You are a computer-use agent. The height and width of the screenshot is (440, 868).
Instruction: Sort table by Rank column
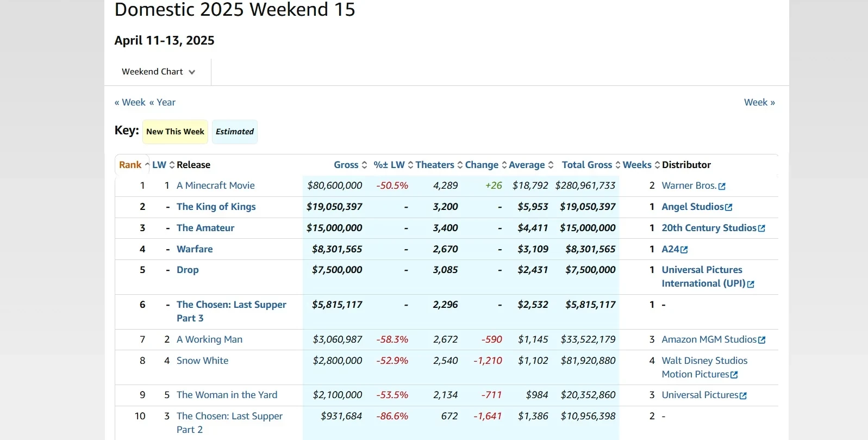pyautogui.click(x=130, y=165)
